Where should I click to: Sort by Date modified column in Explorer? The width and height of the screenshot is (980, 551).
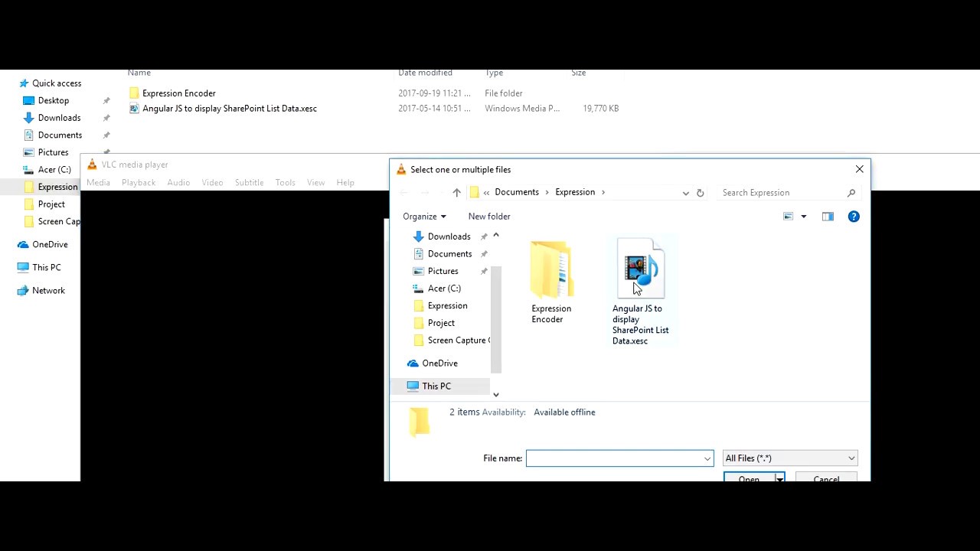coord(425,73)
